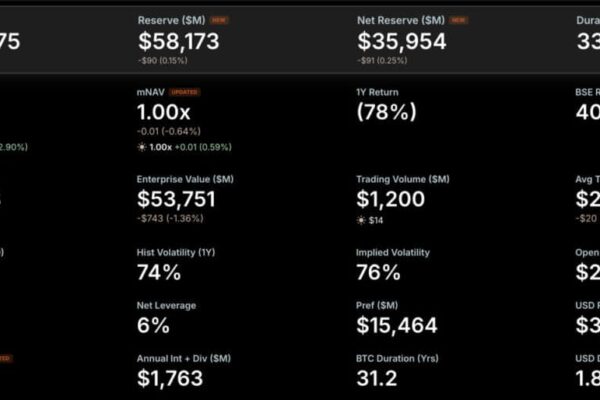Viewport: 600px width, 400px height.
Task: Select the $58,173 reserve value
Action: click(x=179, y=41)
